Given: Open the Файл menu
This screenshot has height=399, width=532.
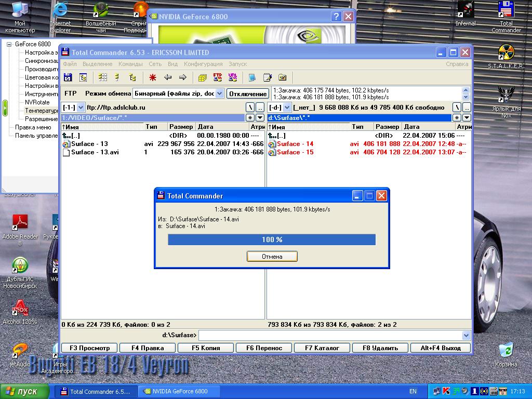Looking at the screenshot, I should click(70, 64).
